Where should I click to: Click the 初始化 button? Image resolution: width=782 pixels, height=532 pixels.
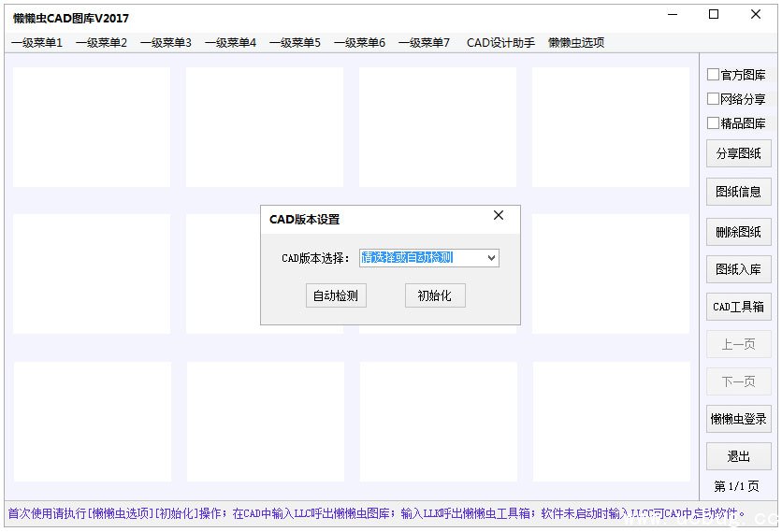pyautogui.click(x=434, y=295)
